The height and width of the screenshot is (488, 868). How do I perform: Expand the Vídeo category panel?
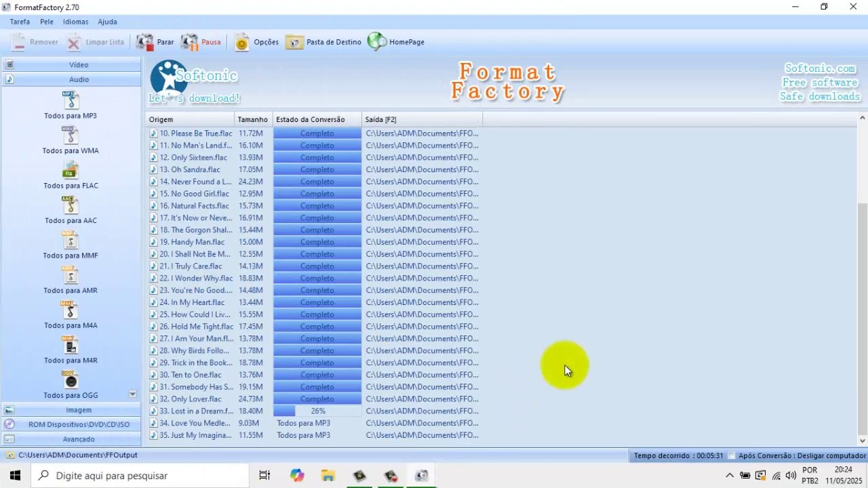pyautogui.click(x=71, y=65)
